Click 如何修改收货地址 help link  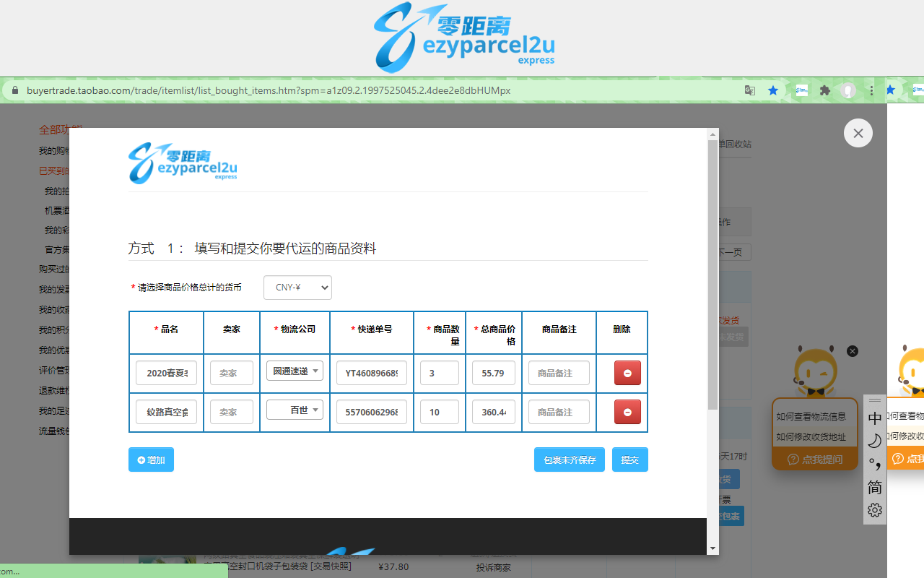pyautogui.click(x=811, y=436)
